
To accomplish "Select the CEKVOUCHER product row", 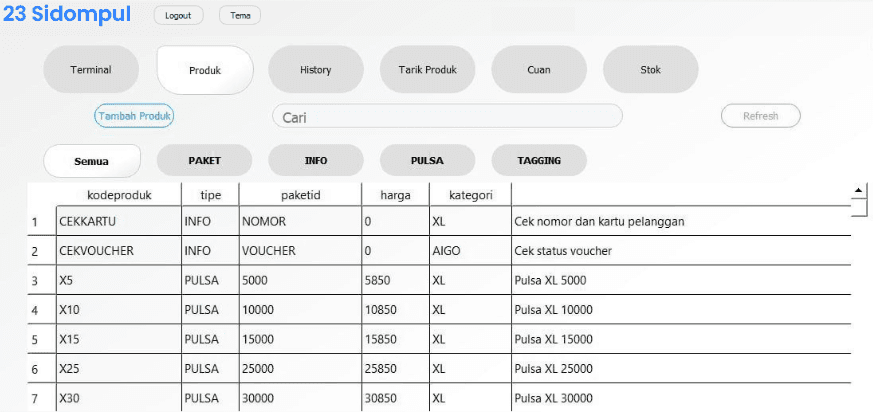I will pos(96,251).
